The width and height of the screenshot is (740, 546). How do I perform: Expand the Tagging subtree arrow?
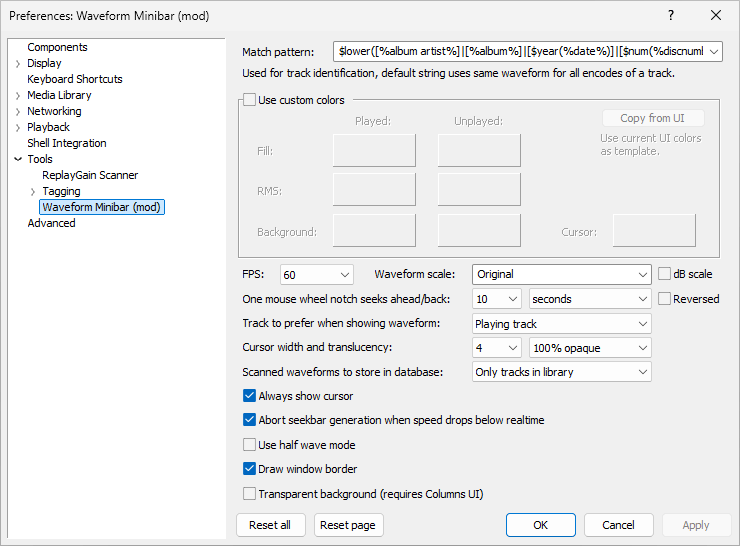point(33,191)
